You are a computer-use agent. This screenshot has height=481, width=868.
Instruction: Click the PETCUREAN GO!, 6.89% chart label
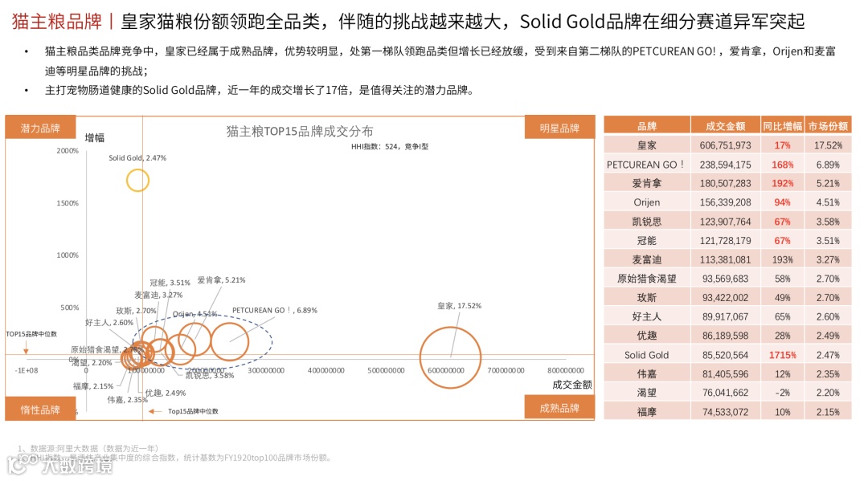[x=275, y=310]
